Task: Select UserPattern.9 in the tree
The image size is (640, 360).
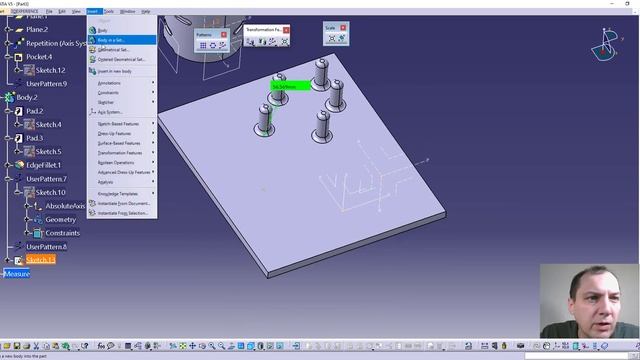Action: tap(47, 84)
